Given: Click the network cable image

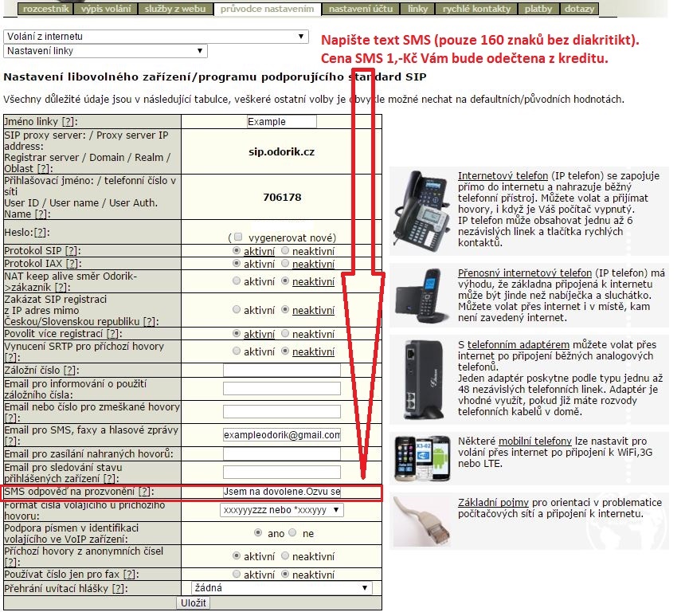Looking at the screenshot, I should [x=421, y=521].
